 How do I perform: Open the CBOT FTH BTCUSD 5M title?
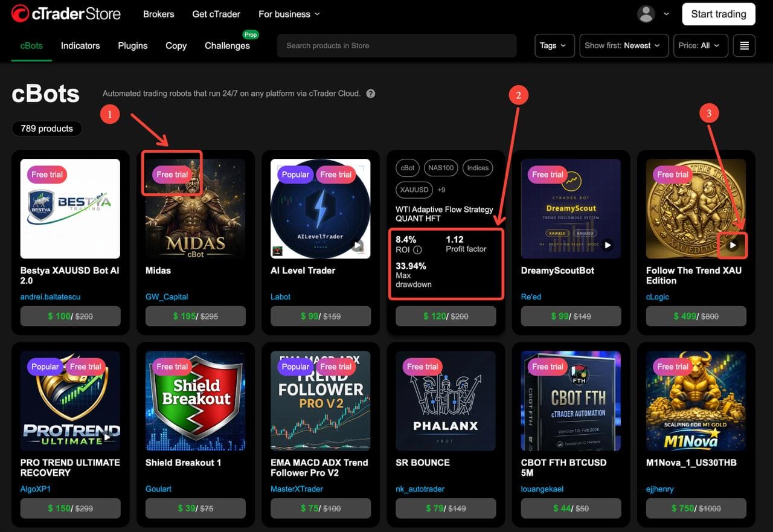pyautogui.click(x=563, y=467)
